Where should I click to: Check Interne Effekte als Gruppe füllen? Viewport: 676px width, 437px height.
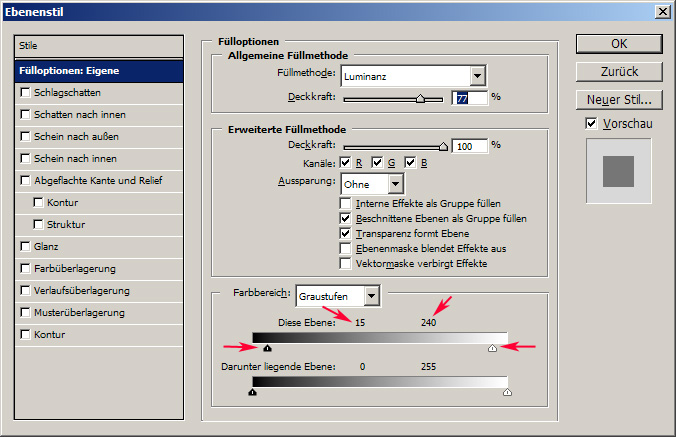click(x=345, y=203)
